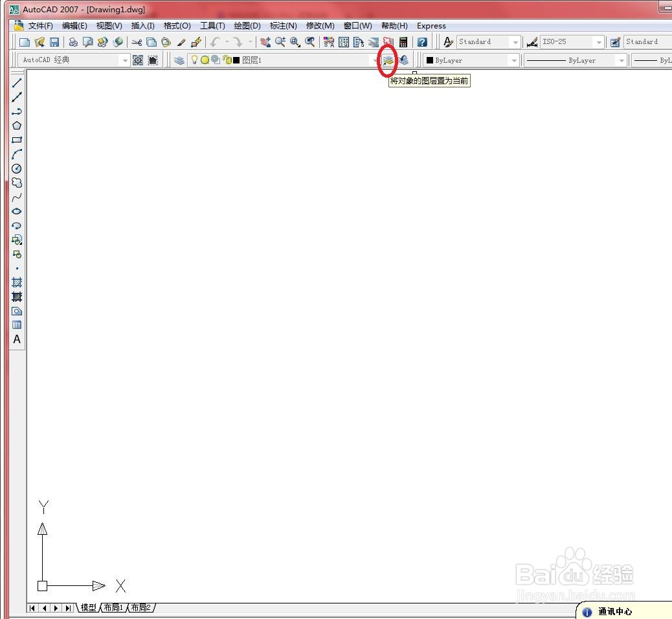Click the Cut (scissors) icon
The width and height of the screenshot is (672, 619).
click(137, 42)
